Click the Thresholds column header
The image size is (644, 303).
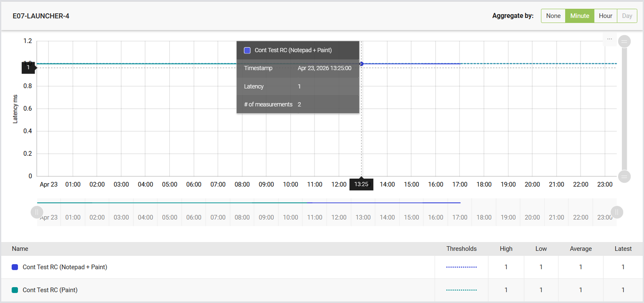461,249
